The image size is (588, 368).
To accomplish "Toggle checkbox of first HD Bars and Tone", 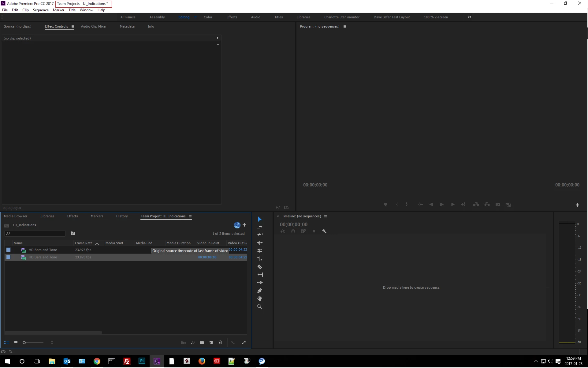I will tap(9, 250).
